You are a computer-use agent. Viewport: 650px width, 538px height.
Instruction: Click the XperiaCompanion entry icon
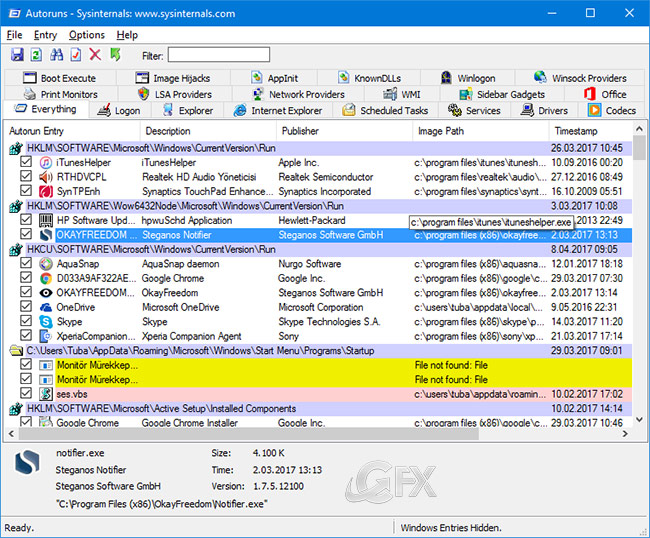[46, 336]
